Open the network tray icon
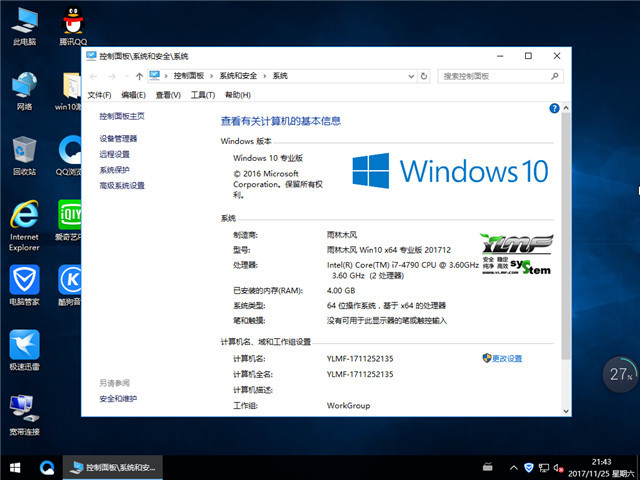The width and height of the screenshot is (640, 480). point(544,468)
